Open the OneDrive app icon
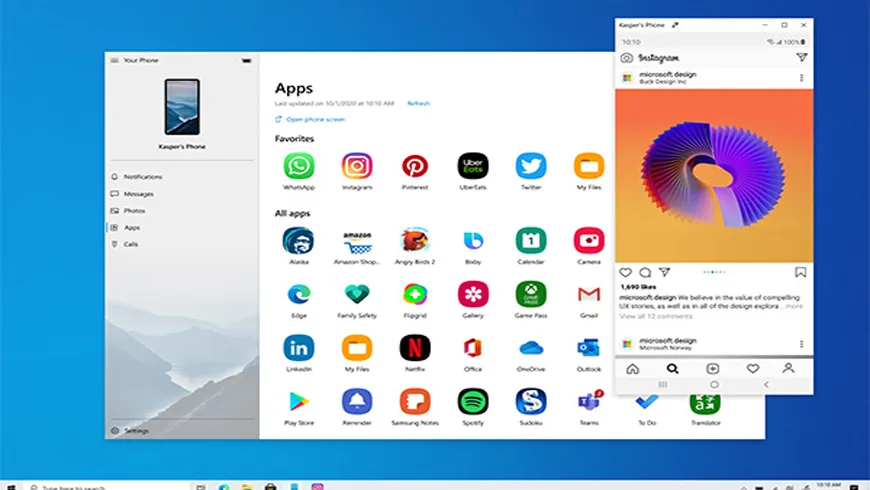The width and height of the screenshot is (870, 490). 531,348
